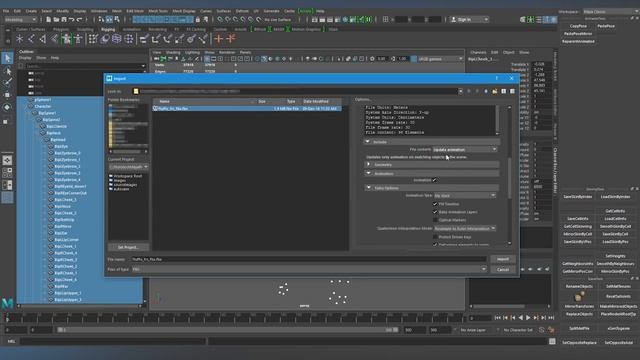This screenshot has height=360, width=640.
Task: Play animation forwards
Action: (x=528, y=318)
